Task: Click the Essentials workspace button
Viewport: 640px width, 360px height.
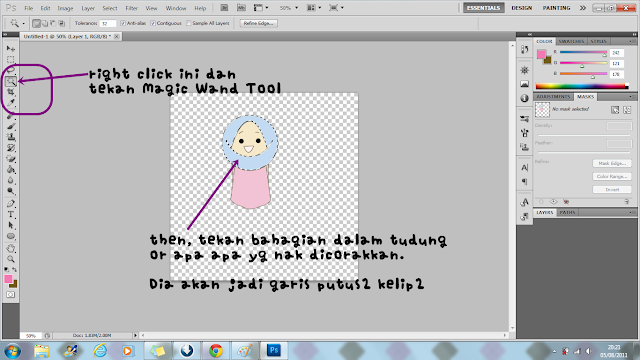Action: click(x=484, y=8)
